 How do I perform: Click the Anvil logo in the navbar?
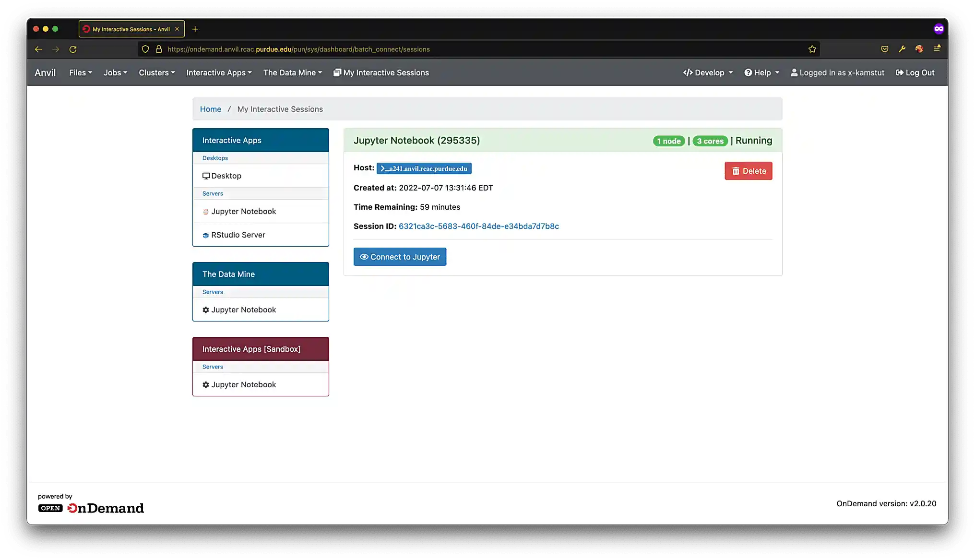[45, 72]
